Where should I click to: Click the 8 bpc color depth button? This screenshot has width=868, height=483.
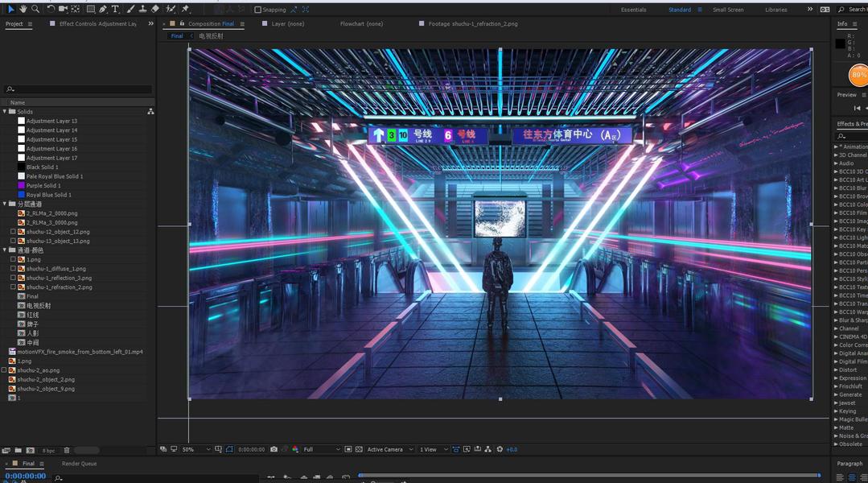[x=49, y=450]
